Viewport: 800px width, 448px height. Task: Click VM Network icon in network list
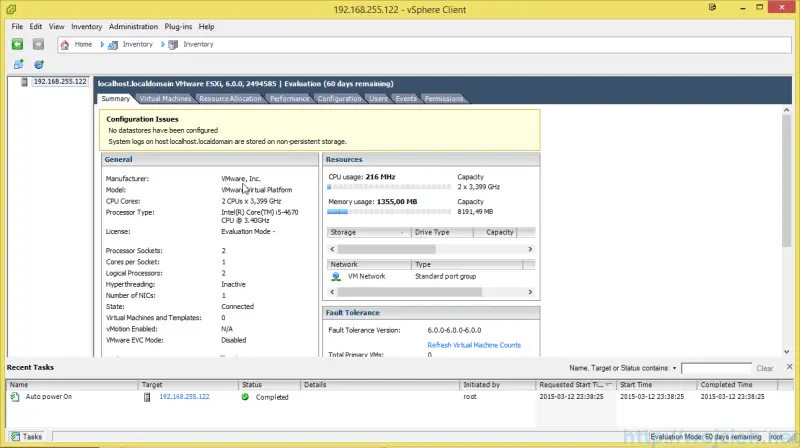click(x=336, y=277)
